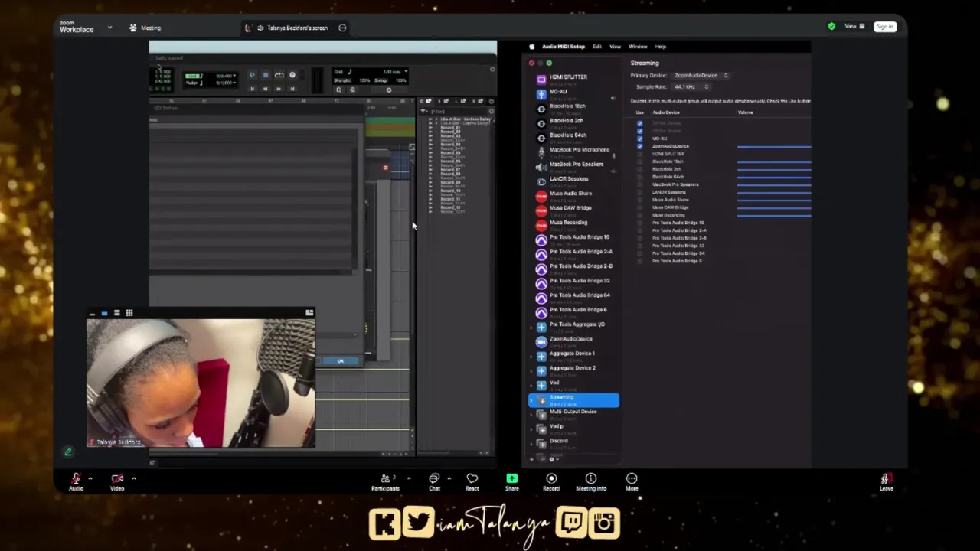This screenshot has width=980, height=551.
Task: Click the Zoom Leave button
Action: (x=886, y=481)
